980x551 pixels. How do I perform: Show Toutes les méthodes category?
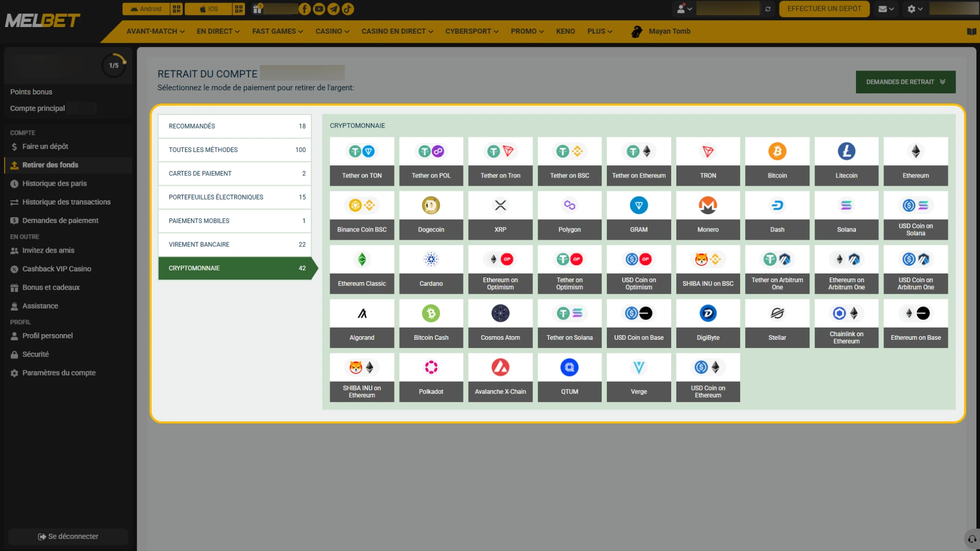coord(234,149)
